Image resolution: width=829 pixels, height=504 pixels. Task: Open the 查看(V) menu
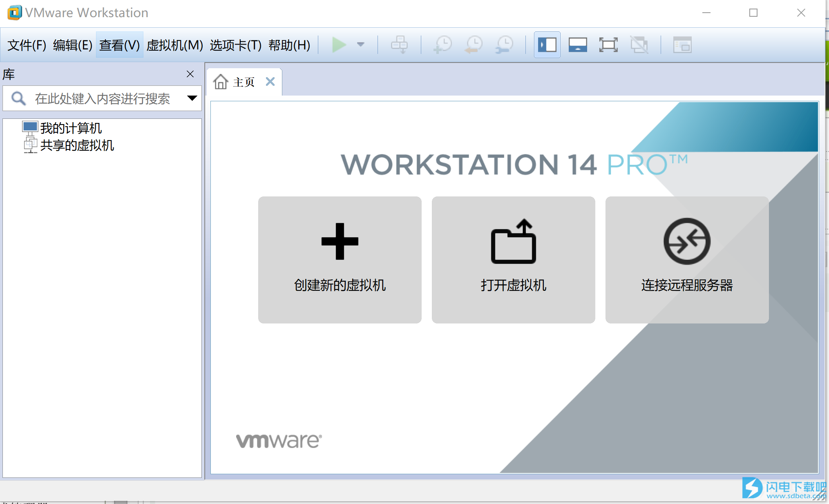pyautogui.click(x=120, y=45)
